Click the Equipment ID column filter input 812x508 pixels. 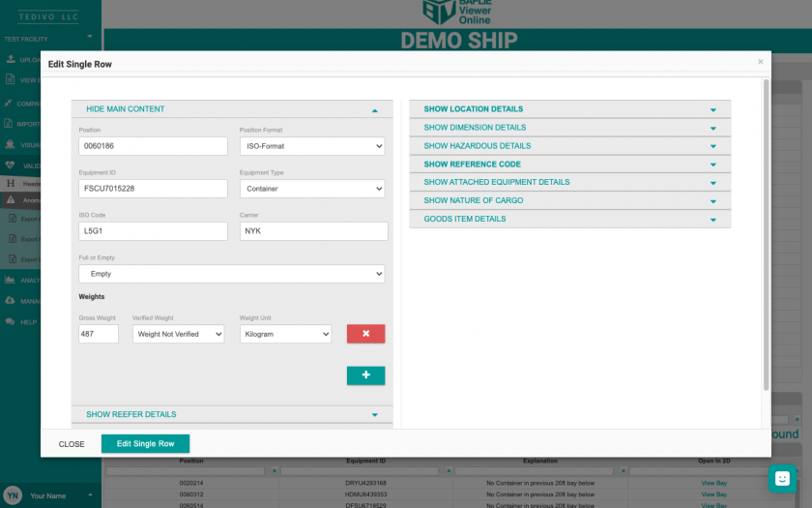360,470
